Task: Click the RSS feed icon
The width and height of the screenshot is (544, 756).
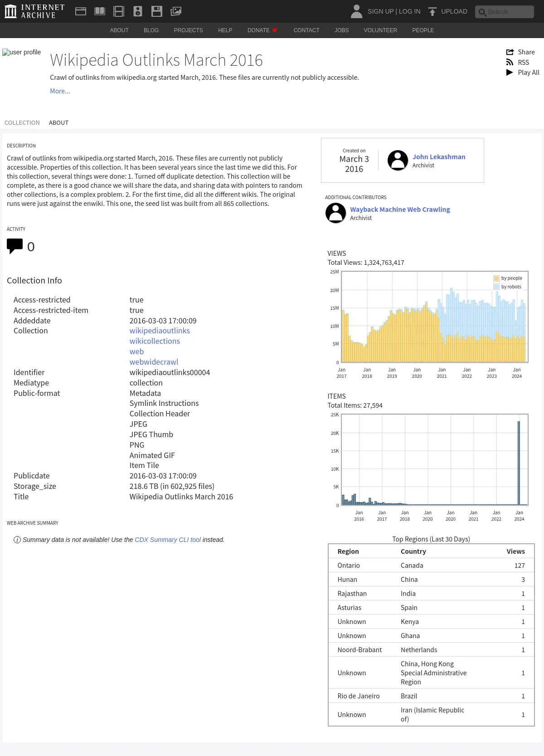Action: tap(510, 63)
